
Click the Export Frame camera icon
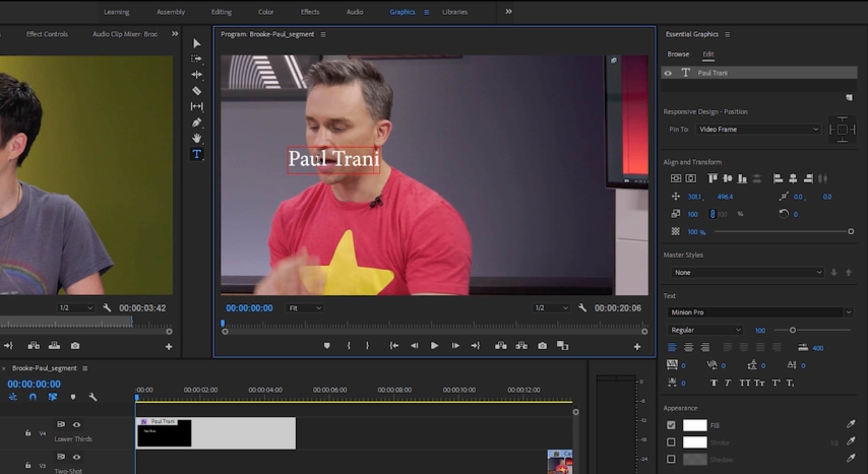[x=542, y=346]
